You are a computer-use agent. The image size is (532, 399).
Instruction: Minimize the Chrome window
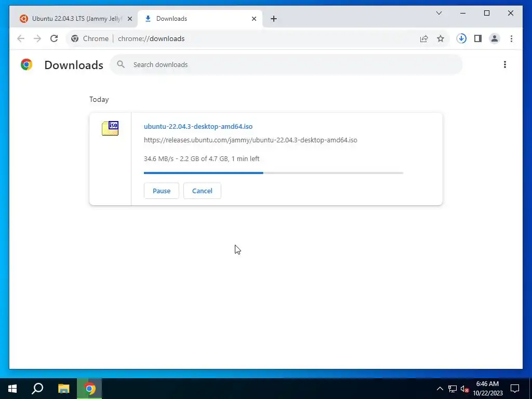tap(463, 13)
